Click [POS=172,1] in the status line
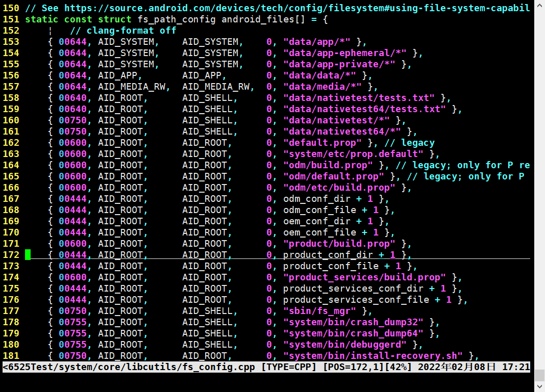The height and width of the screenshot is (392, 545). pyautogui.click(x=354, y=367)
